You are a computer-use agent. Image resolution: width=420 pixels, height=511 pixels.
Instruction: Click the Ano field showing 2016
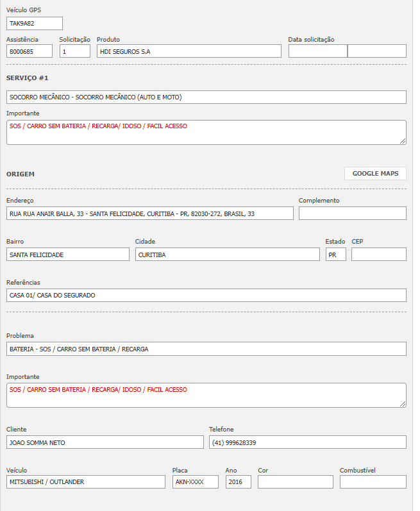click(x=238, y=482)
